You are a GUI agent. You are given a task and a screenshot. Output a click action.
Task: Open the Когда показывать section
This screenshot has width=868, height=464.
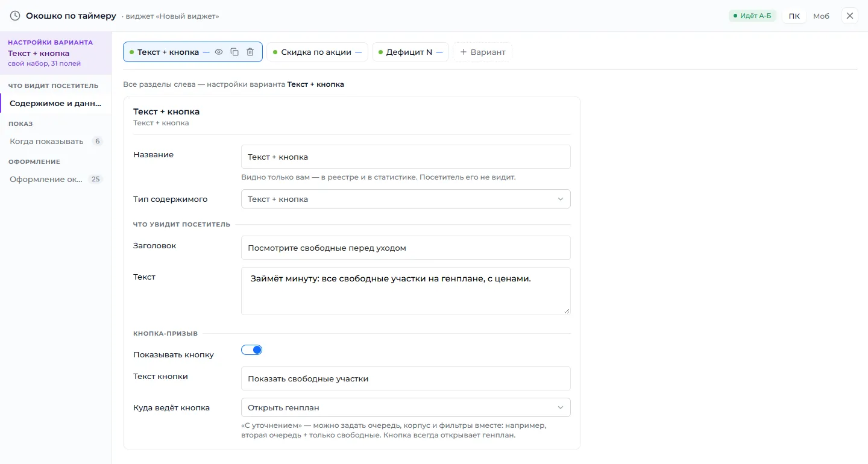click(x=56, y=142)
